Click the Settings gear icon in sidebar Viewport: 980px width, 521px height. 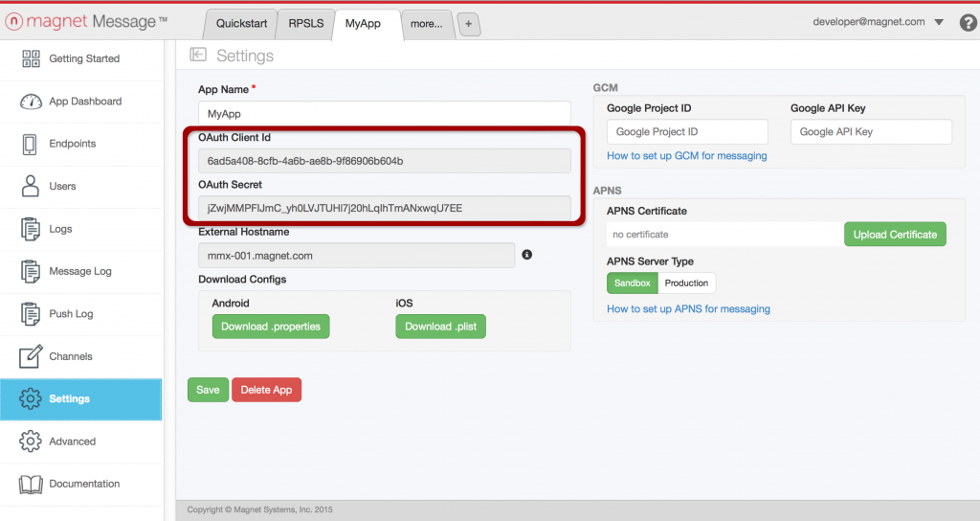[x=30, y=398]
